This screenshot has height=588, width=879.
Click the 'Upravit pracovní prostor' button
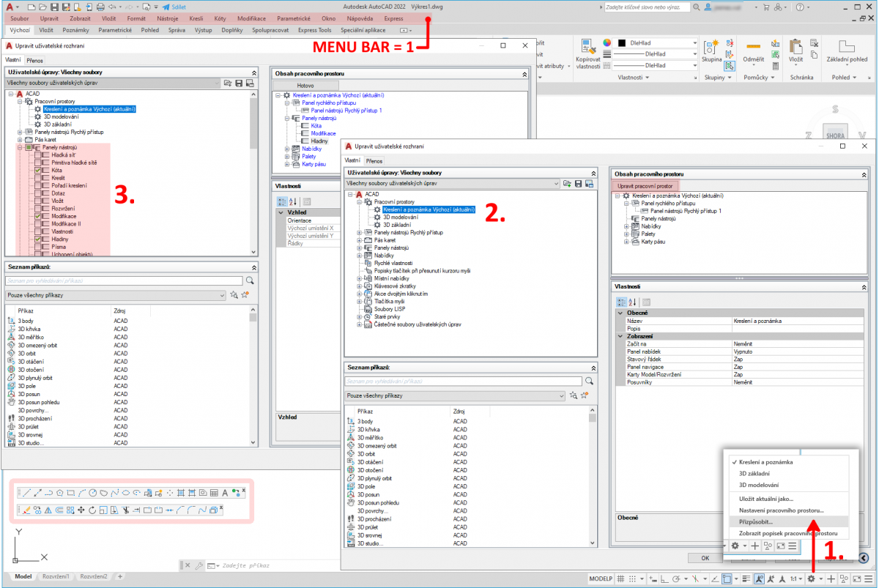tap(645, 186)
